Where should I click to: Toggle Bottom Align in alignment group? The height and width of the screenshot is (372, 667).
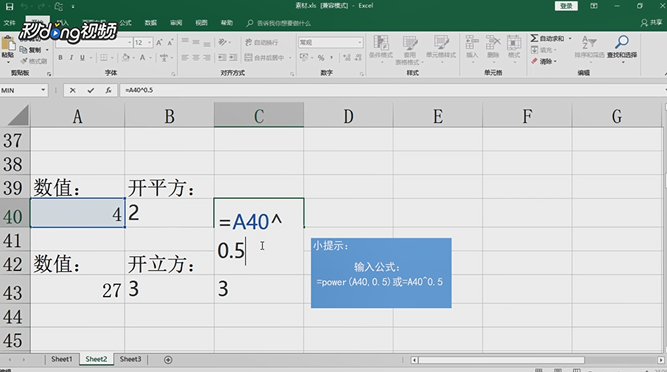pos(207,42)
